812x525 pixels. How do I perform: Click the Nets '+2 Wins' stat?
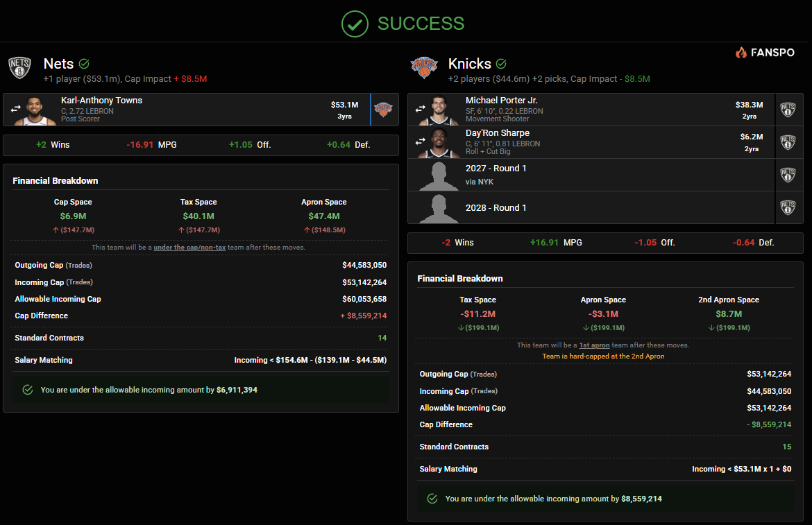coord(52,145)
